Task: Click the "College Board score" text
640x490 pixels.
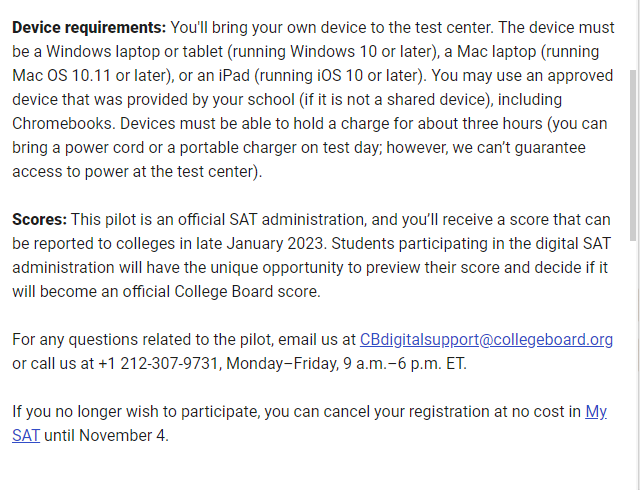Action: pyautogui.click(x=246, y=292)
